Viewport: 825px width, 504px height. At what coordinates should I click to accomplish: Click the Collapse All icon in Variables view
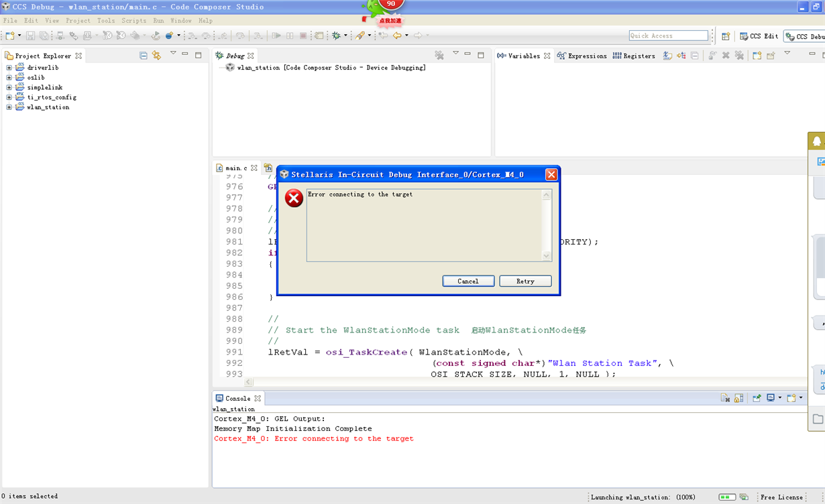pyautogui.click(x=694, y=56)
